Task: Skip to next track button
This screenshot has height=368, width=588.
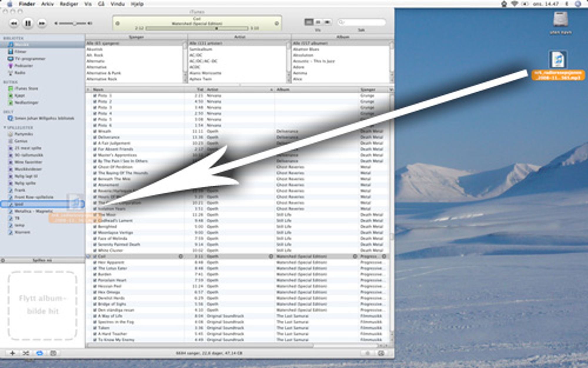Action: click(x=42, y=23)
